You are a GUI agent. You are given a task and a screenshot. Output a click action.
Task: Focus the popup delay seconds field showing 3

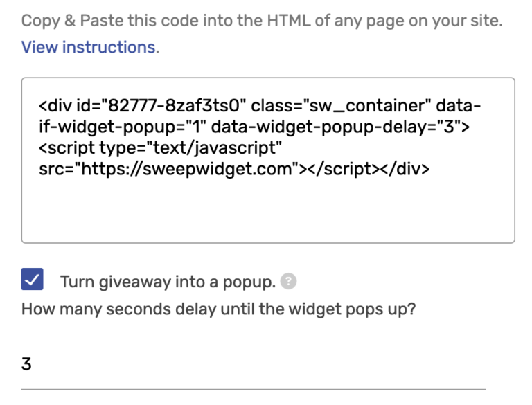coord(254,364)
